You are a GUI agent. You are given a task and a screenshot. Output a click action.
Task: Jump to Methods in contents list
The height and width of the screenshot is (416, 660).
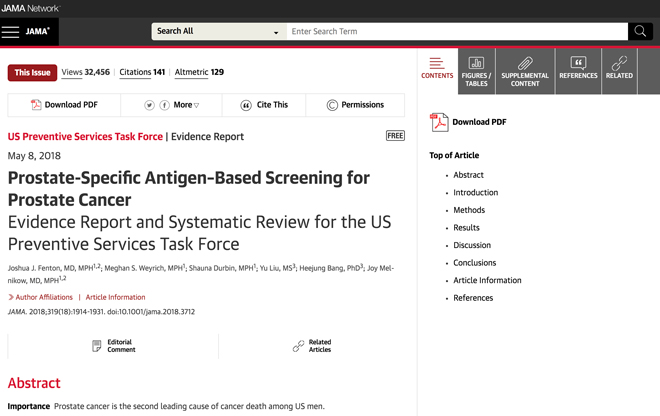469,210
